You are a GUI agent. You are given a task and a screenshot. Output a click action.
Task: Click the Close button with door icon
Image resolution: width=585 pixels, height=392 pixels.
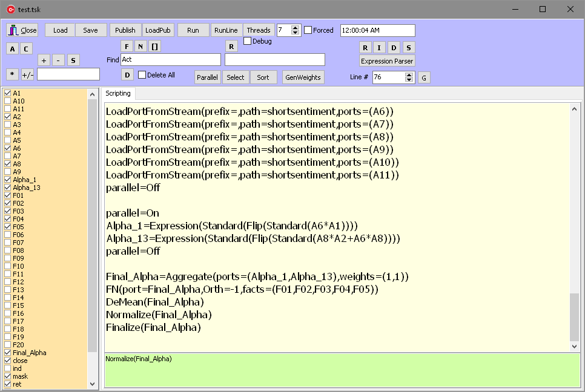(x=22, y=30)
